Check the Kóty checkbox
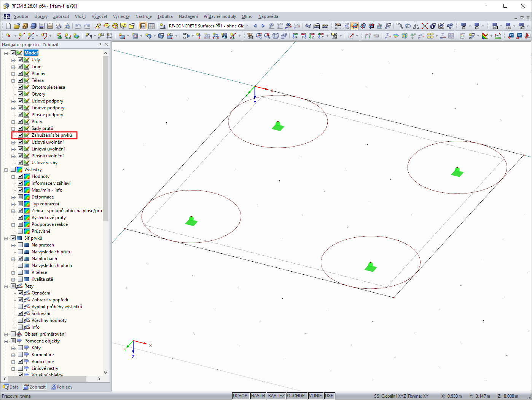Viewport: 532px width, 400px height. tap(21, 348)
